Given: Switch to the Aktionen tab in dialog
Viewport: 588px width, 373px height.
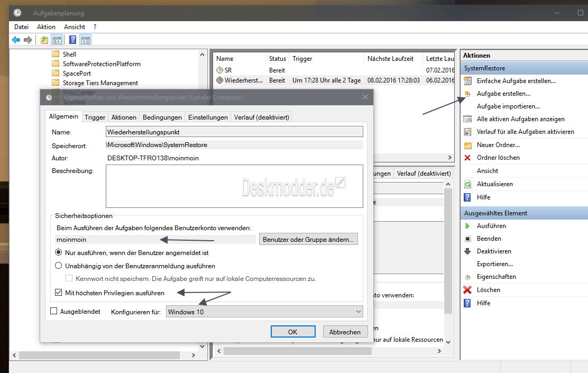Looking at the screenshot, I should (124, 117).
